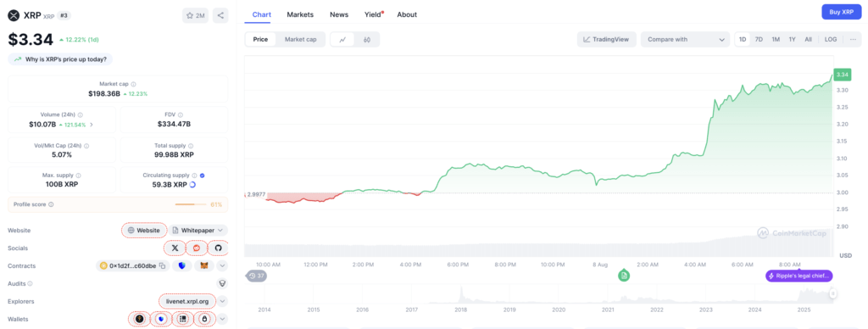
Task: Click the XRP logo icon
Action: pos(14,15)
